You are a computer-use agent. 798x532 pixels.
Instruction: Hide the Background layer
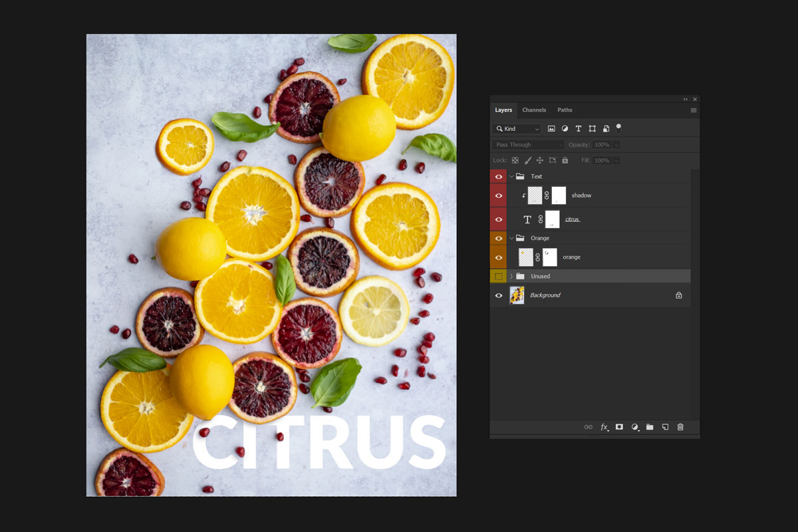(498, 295)
